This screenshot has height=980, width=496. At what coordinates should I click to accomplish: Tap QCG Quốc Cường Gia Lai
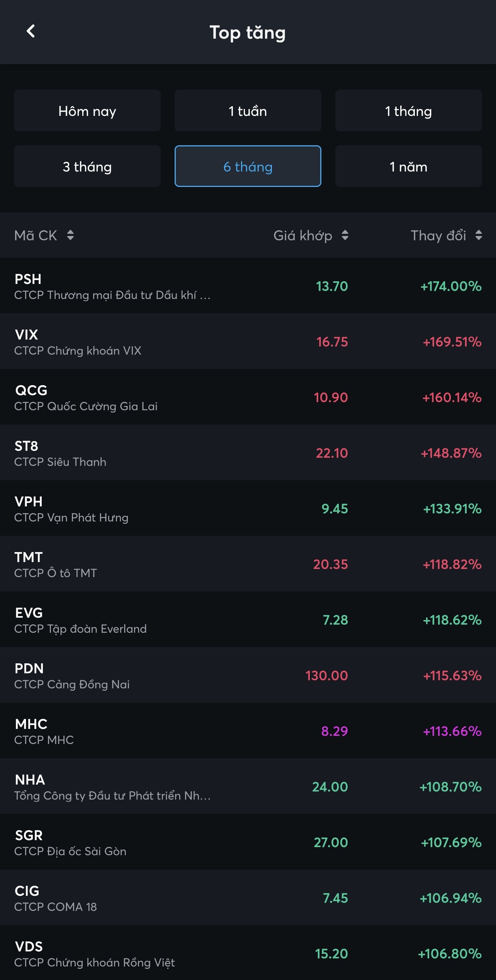(x=248, y=397)
